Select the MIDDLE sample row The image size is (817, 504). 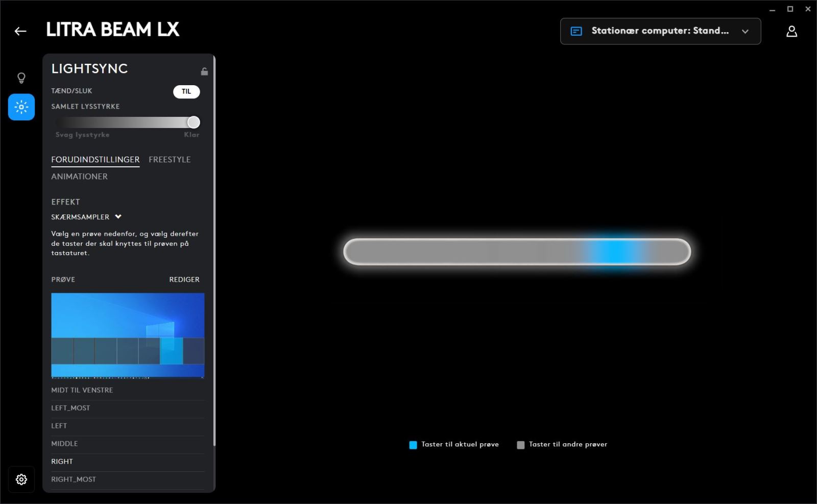point(128,444)
